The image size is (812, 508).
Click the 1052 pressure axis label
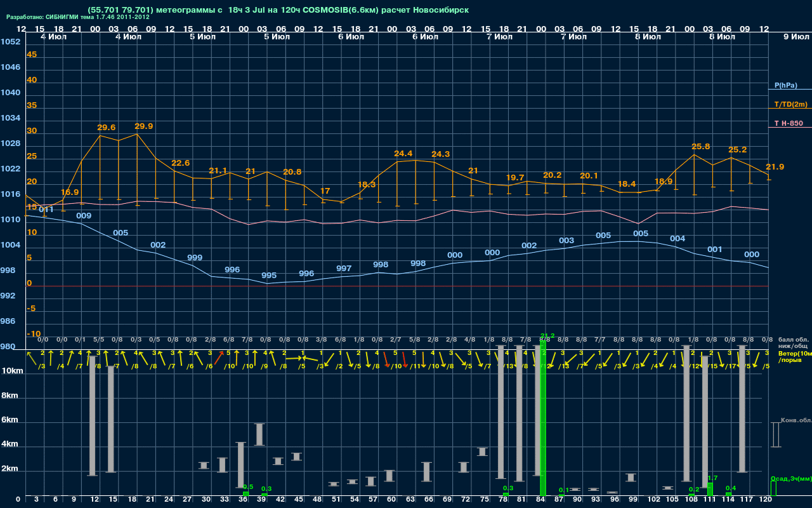tap(10, 42)
